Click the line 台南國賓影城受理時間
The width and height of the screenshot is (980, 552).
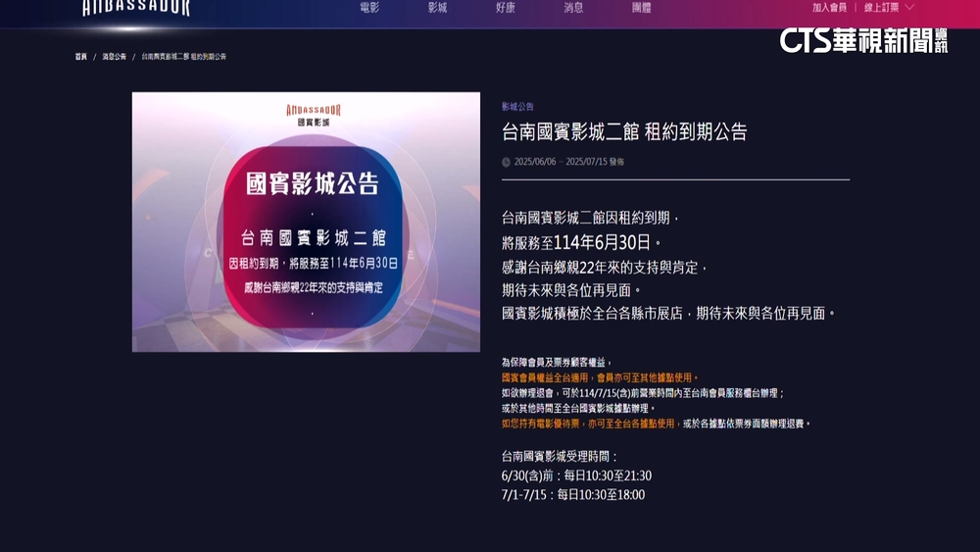pyautogui.click(x=560, y=456)
